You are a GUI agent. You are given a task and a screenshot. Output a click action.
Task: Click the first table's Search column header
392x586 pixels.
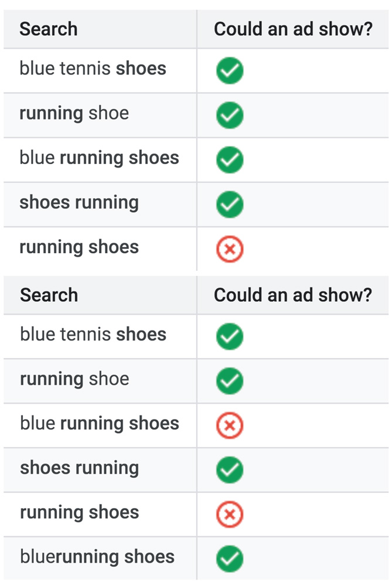pyautogui.click(x=49, y=29)
